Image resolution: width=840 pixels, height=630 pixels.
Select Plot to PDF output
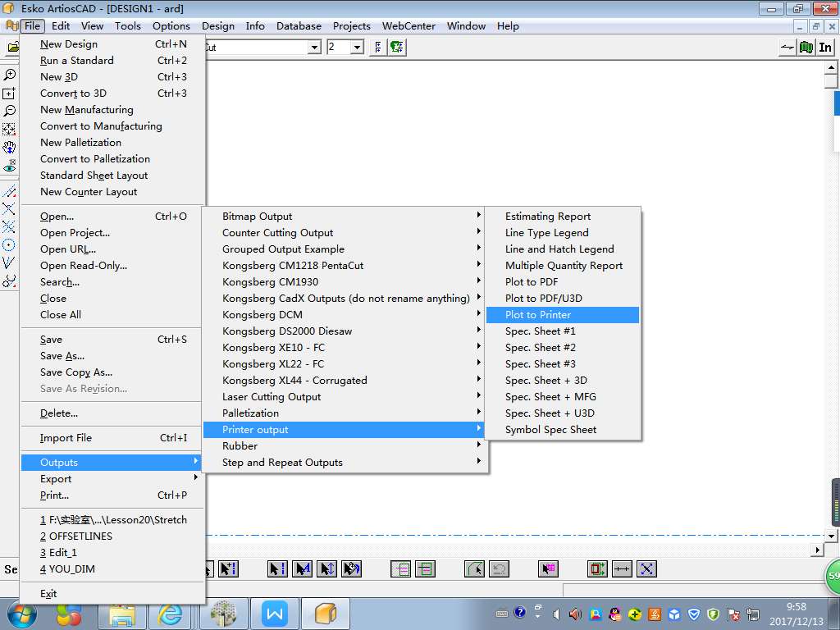click(x=531, y=282)
